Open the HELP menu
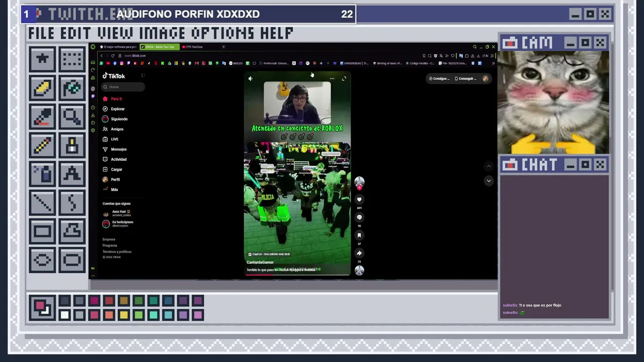 pos(277,34)
